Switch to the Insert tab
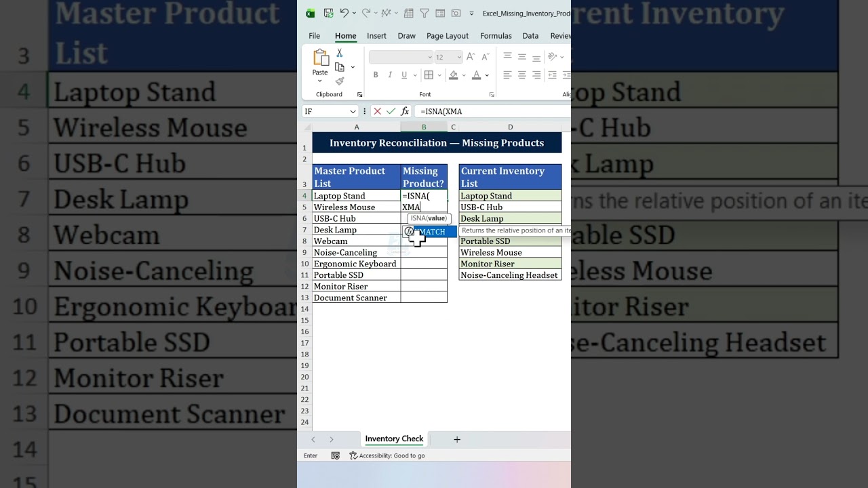 coord(376,36)
